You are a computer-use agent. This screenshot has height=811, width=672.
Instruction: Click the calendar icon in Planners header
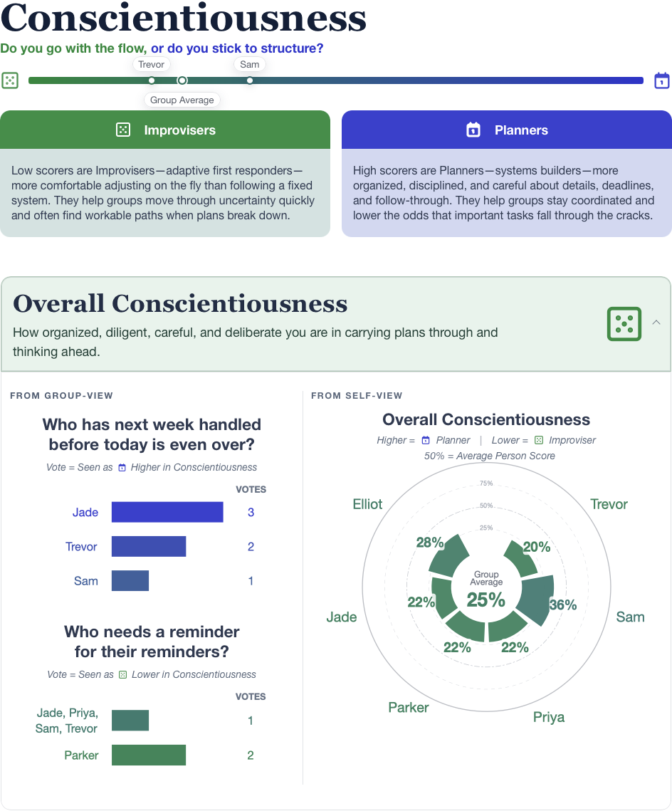tap(473, 130)
